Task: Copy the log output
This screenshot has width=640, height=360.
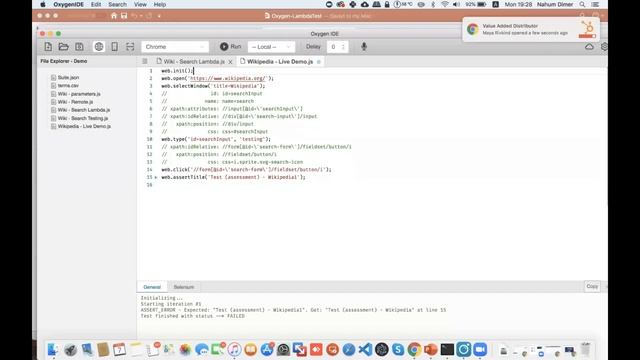Action: pos(592,287)
